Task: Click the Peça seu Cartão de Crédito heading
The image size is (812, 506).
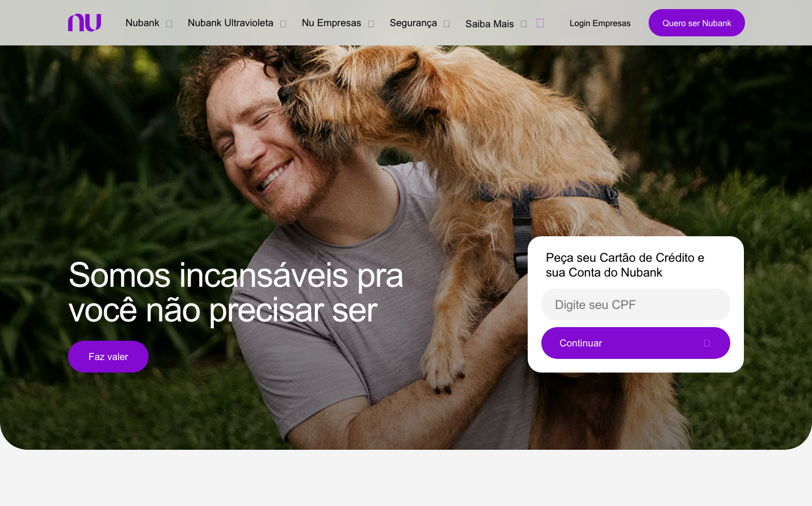Action: [x=625, y=265]
